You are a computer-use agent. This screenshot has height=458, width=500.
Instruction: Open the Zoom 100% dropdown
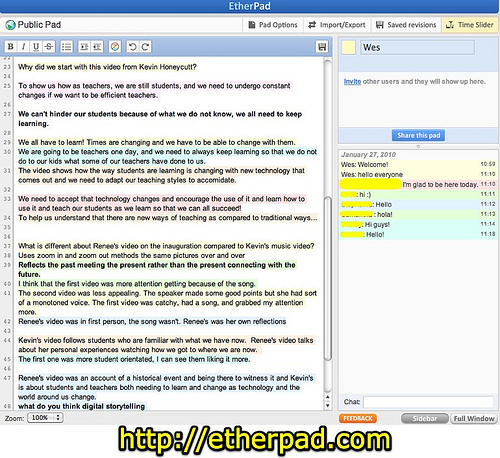coord(45,418)
